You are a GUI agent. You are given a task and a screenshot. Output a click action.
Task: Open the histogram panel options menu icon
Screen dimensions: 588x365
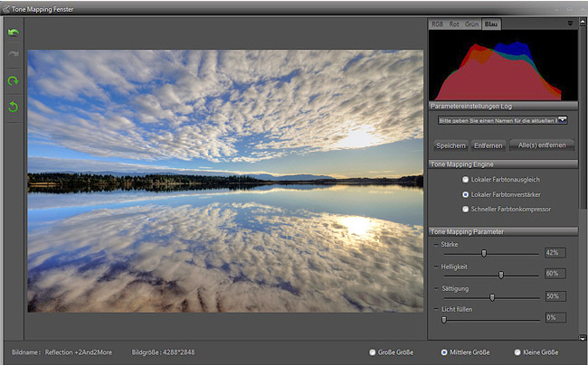click(x=570, y=23)
